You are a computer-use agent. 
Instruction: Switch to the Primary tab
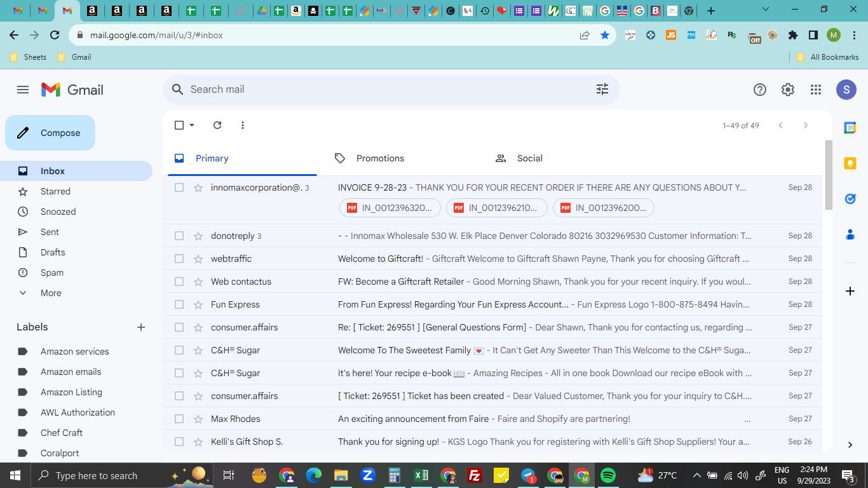click(x=242, y=158)
